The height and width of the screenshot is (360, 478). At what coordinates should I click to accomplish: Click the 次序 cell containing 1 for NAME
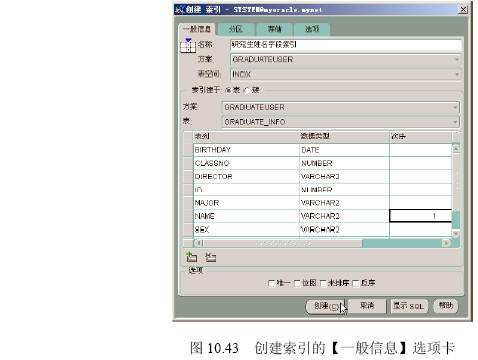[x=420, y=216]
